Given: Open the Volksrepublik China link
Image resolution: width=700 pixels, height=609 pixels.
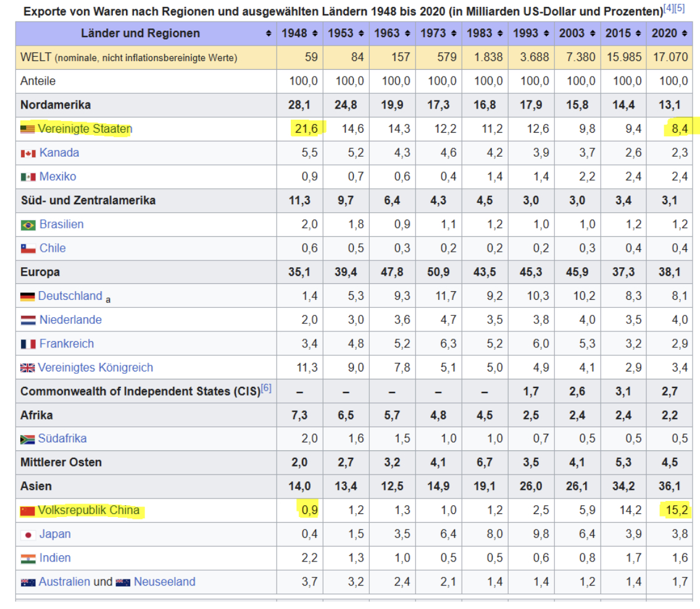Looking at the screenshot, I should [88, 510].
